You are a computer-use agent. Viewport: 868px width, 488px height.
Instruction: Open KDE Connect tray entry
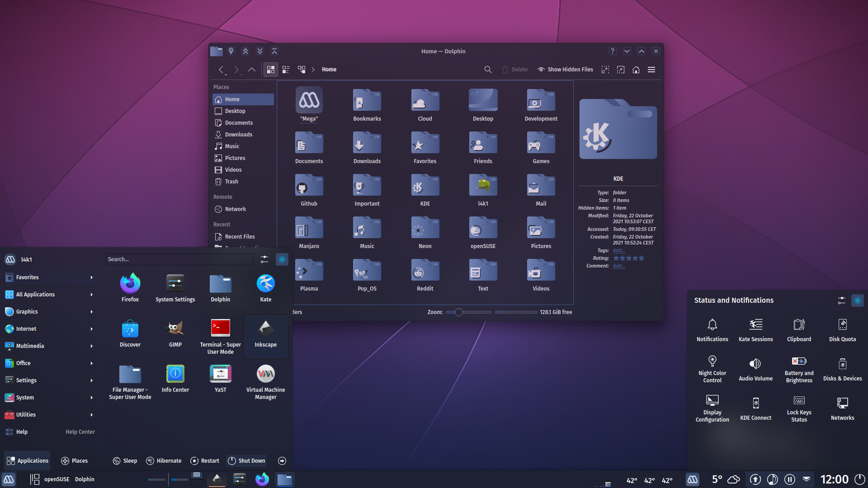coord(756,408)
